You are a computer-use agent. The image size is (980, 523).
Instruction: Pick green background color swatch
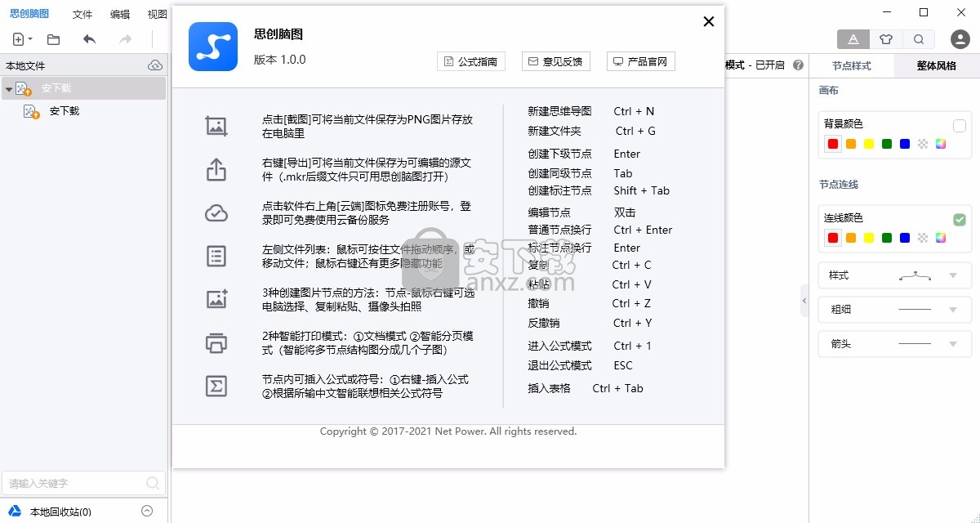[887, 145]
